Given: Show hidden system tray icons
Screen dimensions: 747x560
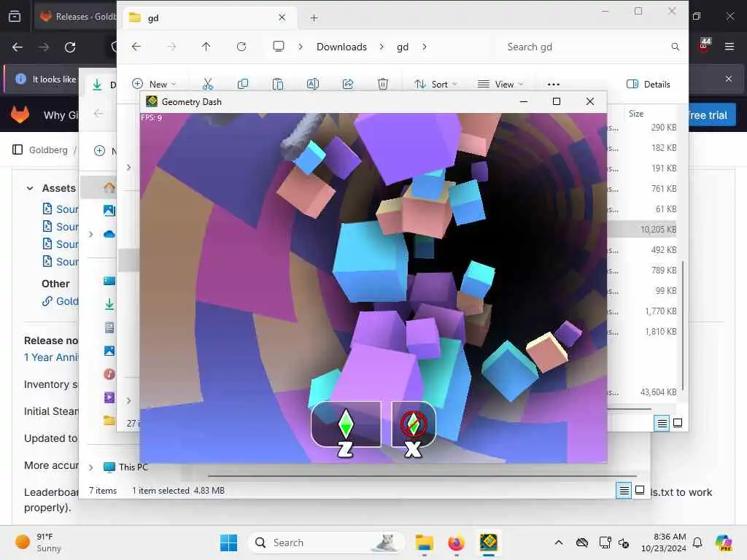Looking at the screenshot, I should tap(558, 542).
